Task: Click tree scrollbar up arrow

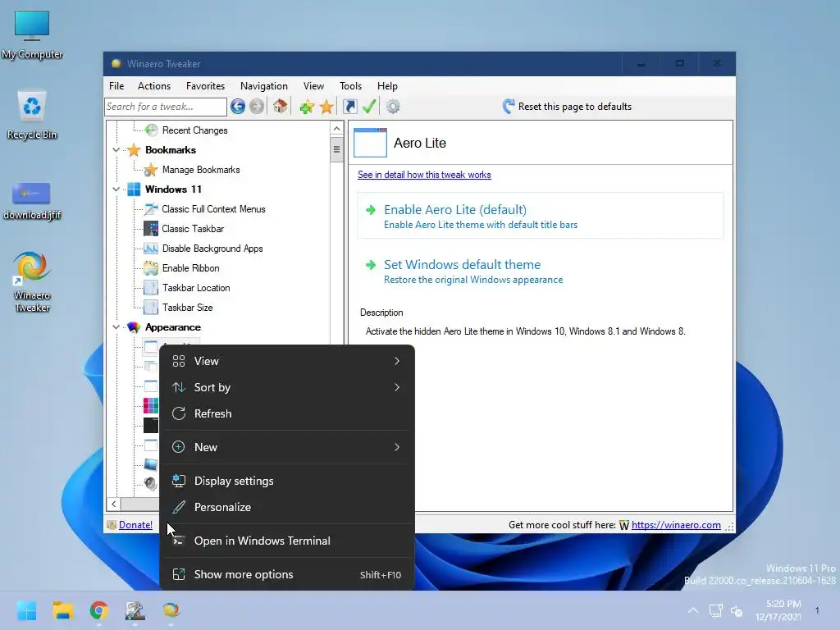Action: click(336, 129)
